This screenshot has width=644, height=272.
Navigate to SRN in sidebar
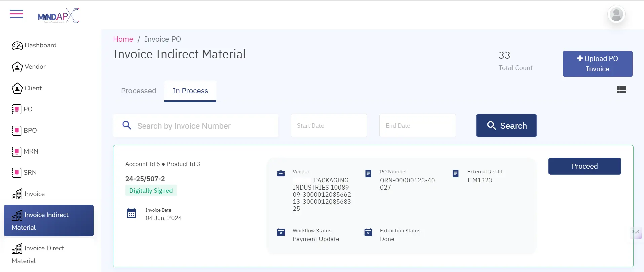coord(24,173)
